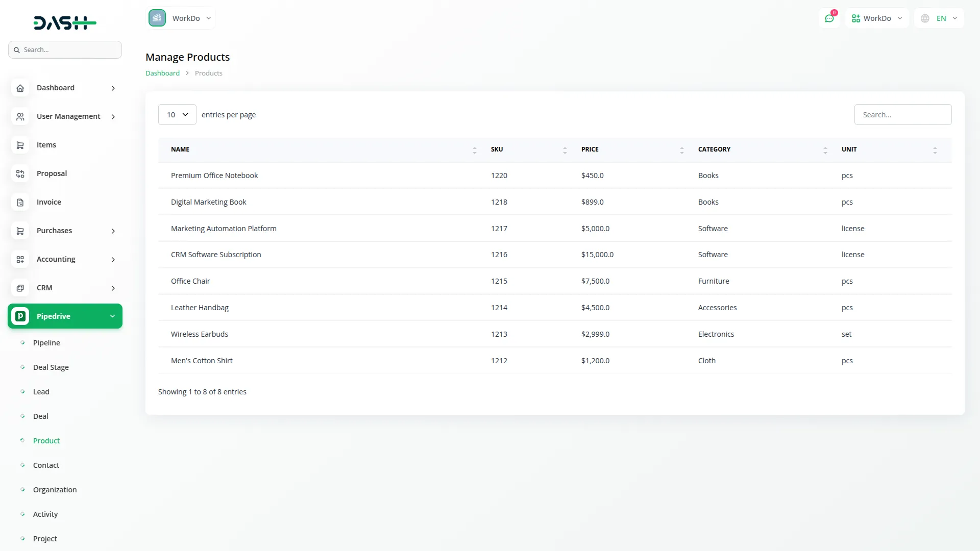Click the globe language icon
This screenshot has height=551, width=980.
click(925, 18)
